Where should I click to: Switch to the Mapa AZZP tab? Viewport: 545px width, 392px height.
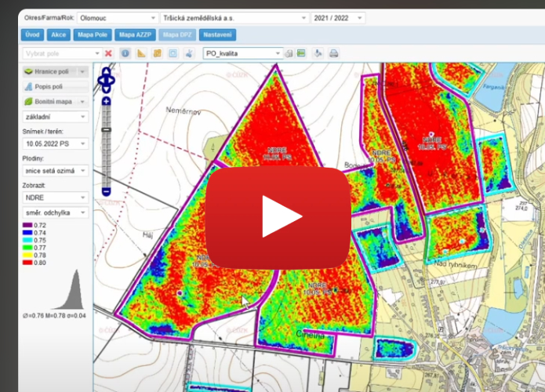click(x=135, y=34)
